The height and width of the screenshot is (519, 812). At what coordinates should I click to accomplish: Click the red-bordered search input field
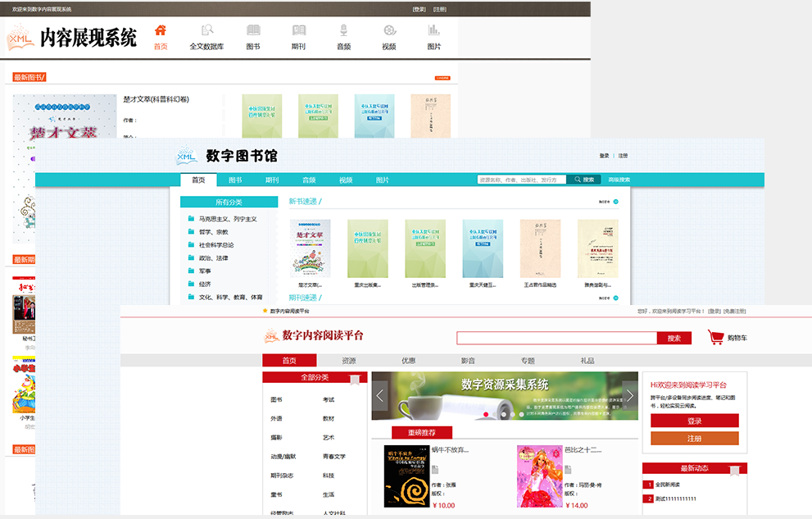(557, 338)
